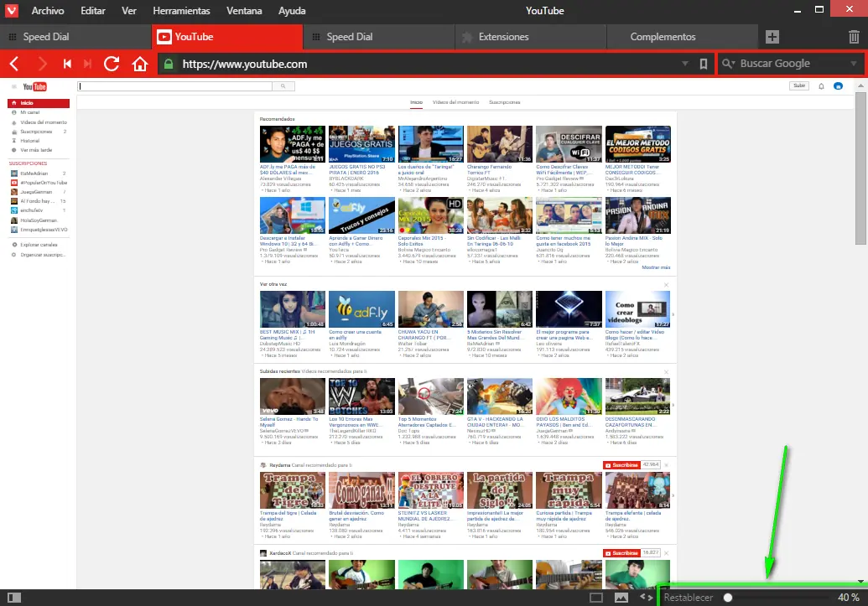
Task: Open the JUEGOS GRATIS video thumbnail
Action: coord(361,144)
